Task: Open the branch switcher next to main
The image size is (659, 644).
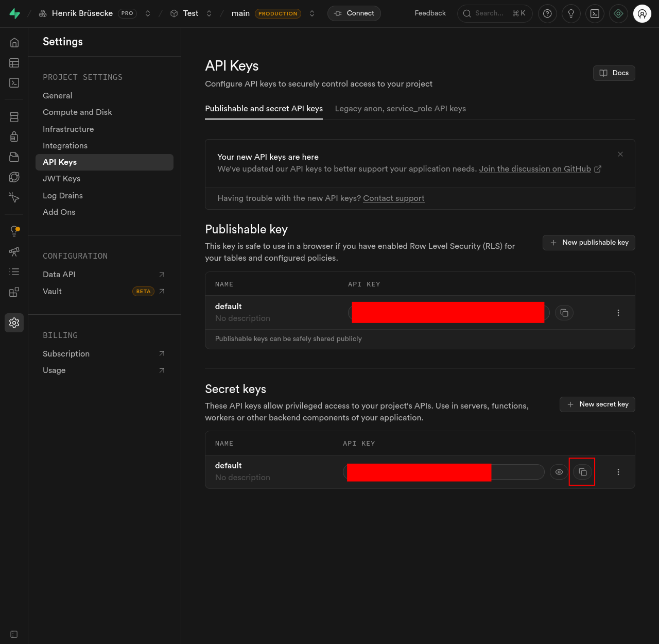Action: tap(312, 13)
